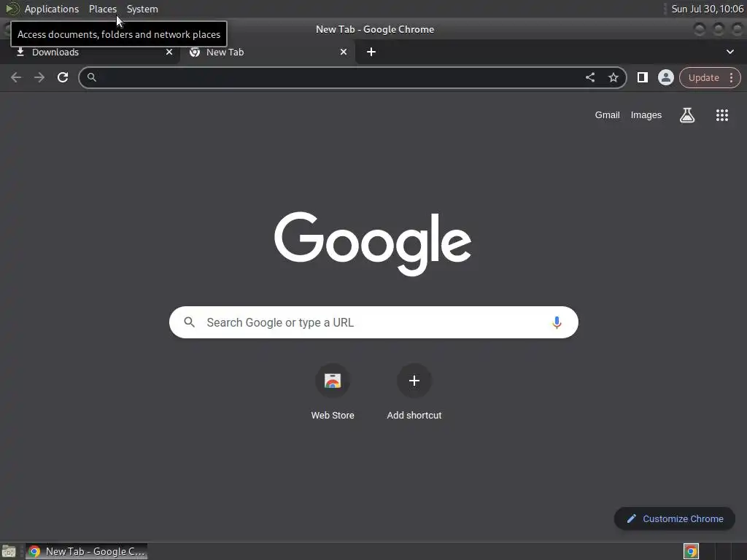This screenshot has height=560, width=747.
Task: Click show desktop icon in bottom panel
Action: tap(9, 551)
